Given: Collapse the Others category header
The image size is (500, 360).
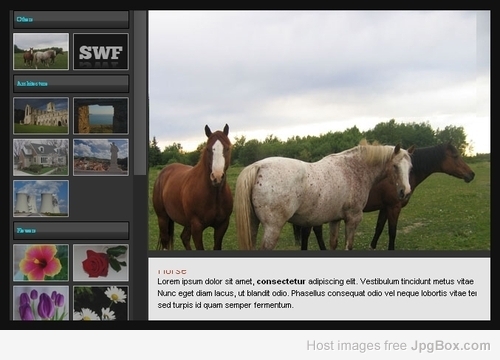Looking at the screenshot, I should coord(71,19).
